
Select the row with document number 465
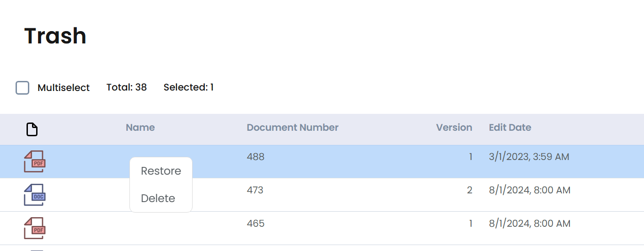[x=322, y=228]
